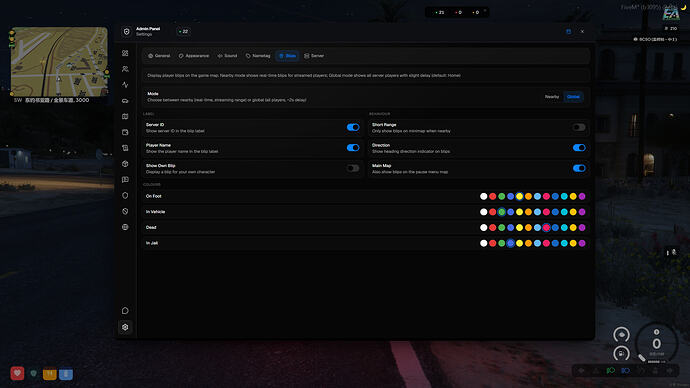
Task: Click the On Foot label
Action: [154, 196]
